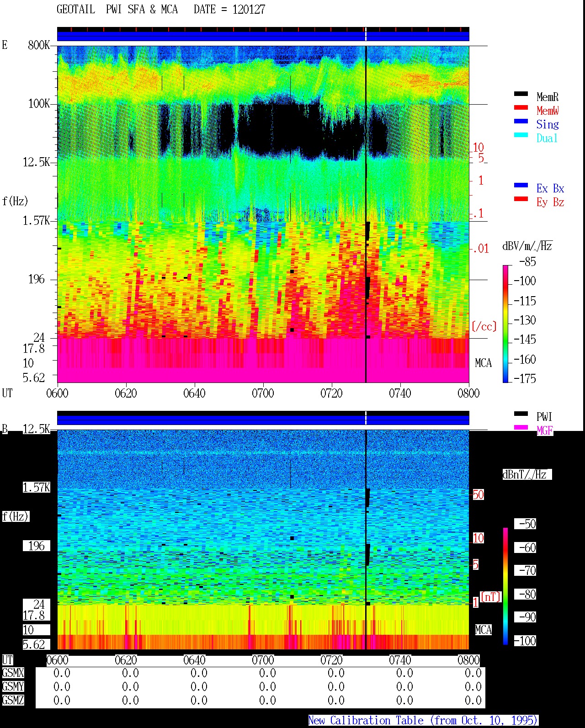Click the 'Sing' legend label

coord(548,124)
